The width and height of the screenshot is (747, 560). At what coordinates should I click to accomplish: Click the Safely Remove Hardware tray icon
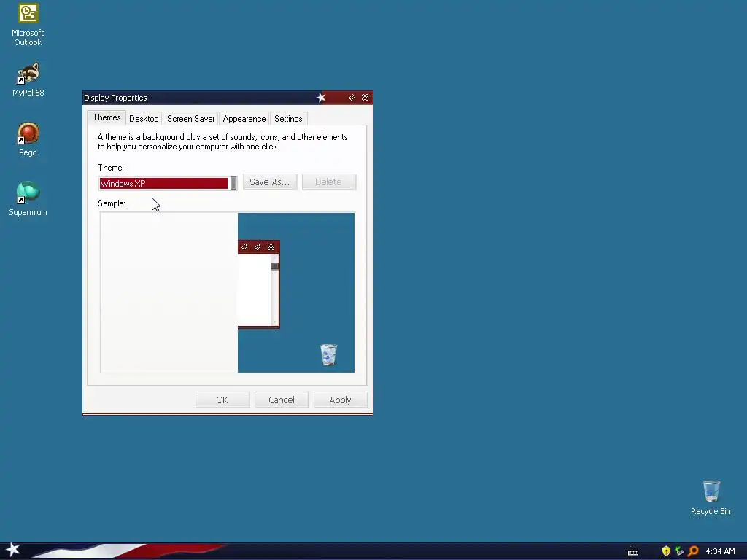[679, 551]
